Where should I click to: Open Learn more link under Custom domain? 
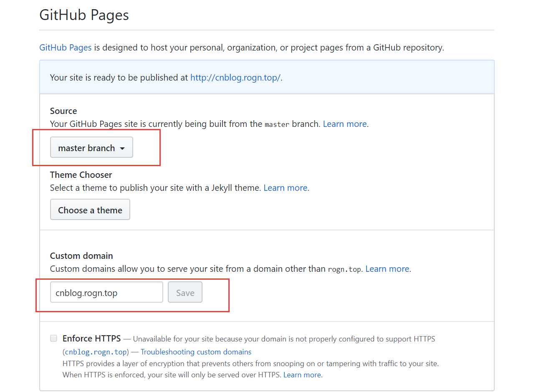coord(387,269)
